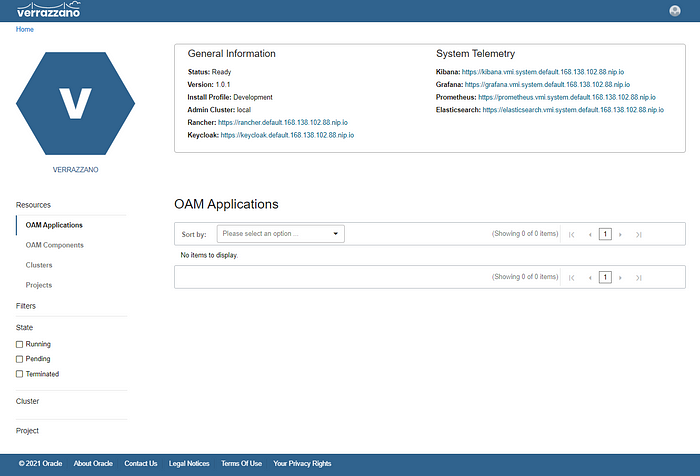
Task: Click the Verrazzano hexagon V icon
Action: click(x=75, y=104)
